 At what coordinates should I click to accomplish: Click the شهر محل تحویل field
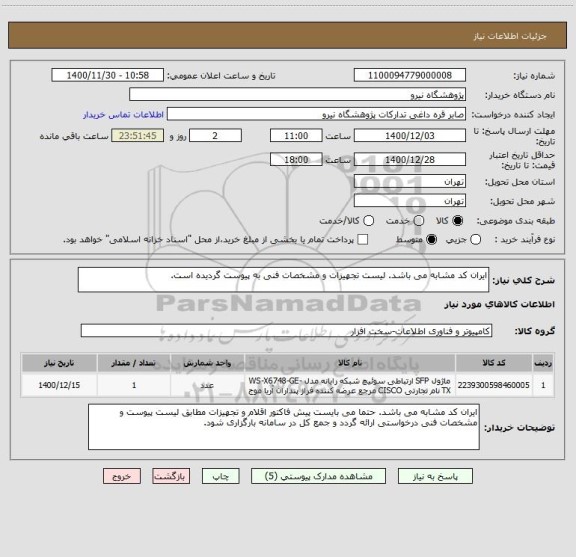[x=410, y=201]
